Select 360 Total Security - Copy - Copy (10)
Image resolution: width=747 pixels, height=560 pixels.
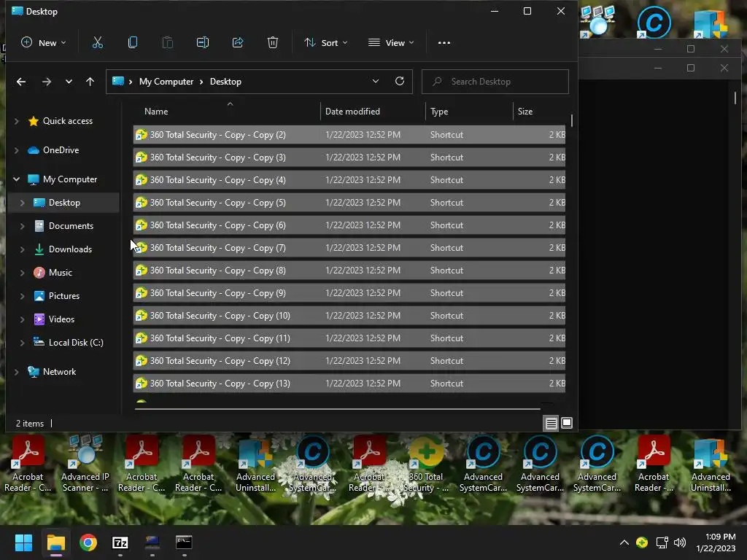[x=349, y=316]
